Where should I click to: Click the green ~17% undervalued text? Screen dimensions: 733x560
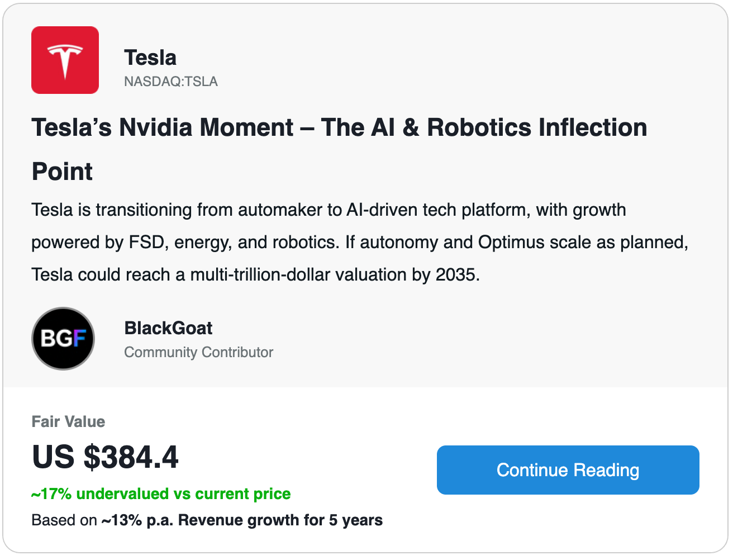click(161, 494)
